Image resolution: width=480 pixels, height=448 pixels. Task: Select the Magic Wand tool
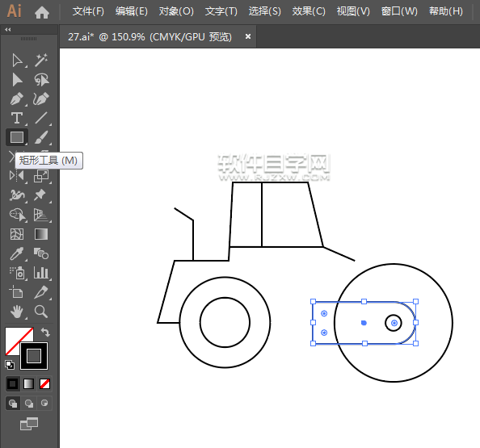click(41, 61)
